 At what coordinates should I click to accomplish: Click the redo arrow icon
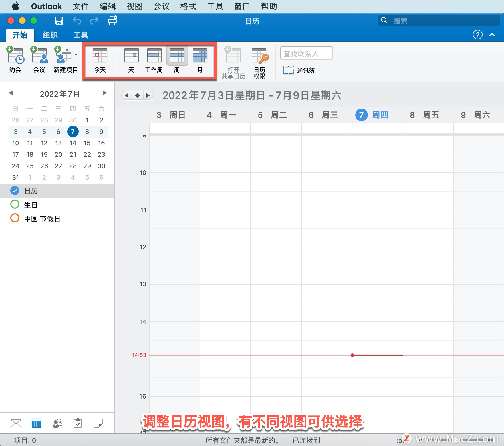pos(94,21)
